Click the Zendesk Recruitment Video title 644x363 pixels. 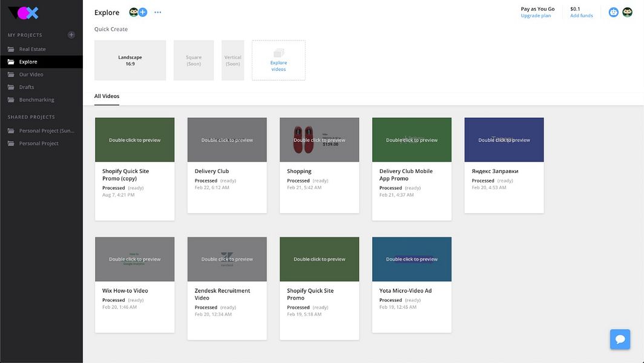point(222,295)
